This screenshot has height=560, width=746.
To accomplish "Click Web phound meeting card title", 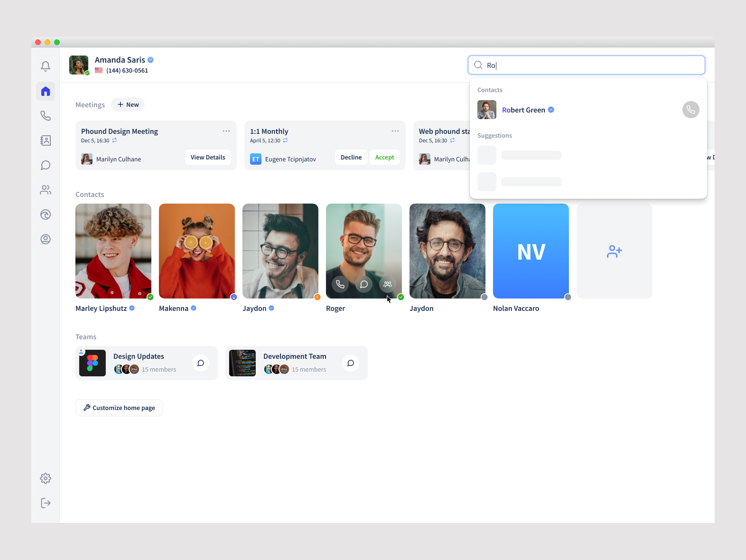I will (444, 131).
